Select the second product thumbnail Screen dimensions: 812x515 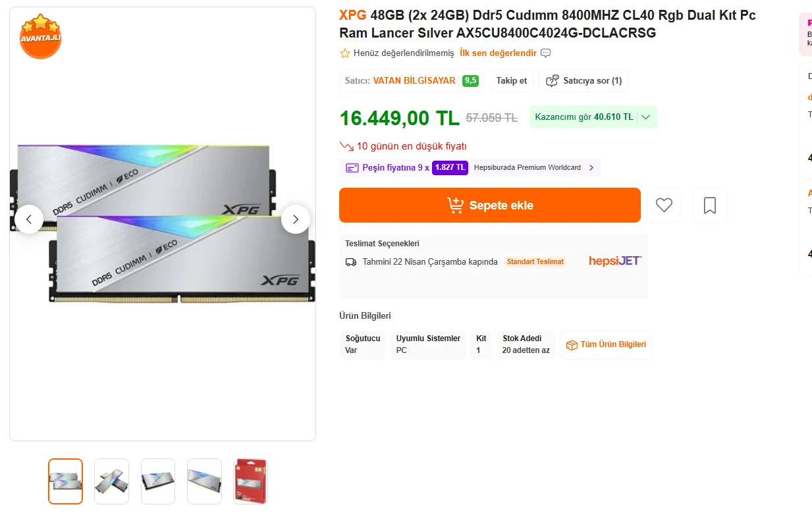112,481
